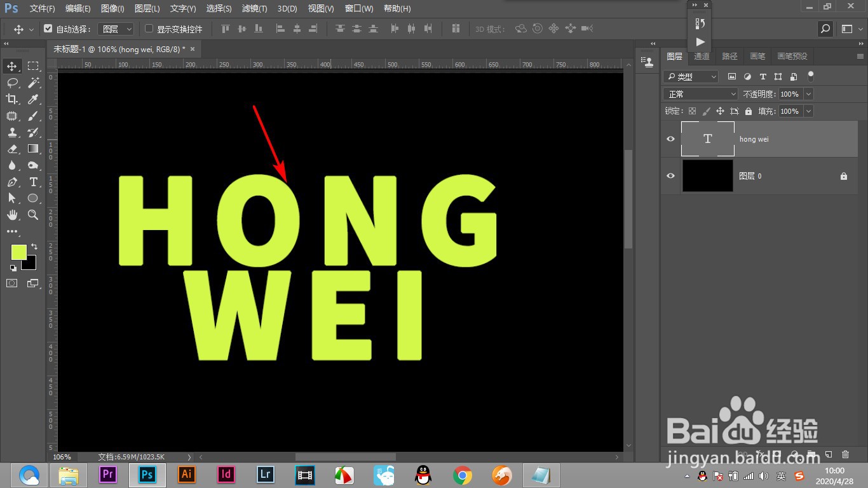868x488 pixels.
Task: Pick the Zoom tool in the toolbar
Action: tap(33, 215)
